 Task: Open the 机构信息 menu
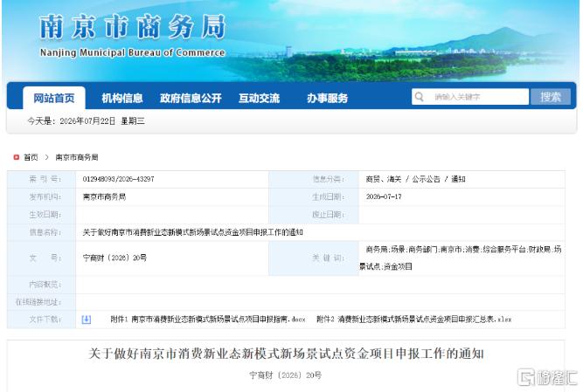click(122, 98)
